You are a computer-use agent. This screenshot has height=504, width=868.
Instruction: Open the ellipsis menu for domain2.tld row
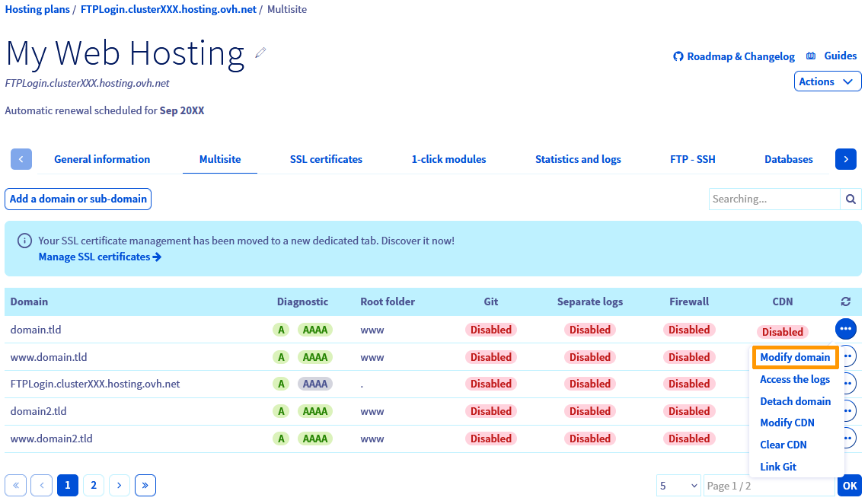[846, 410]
